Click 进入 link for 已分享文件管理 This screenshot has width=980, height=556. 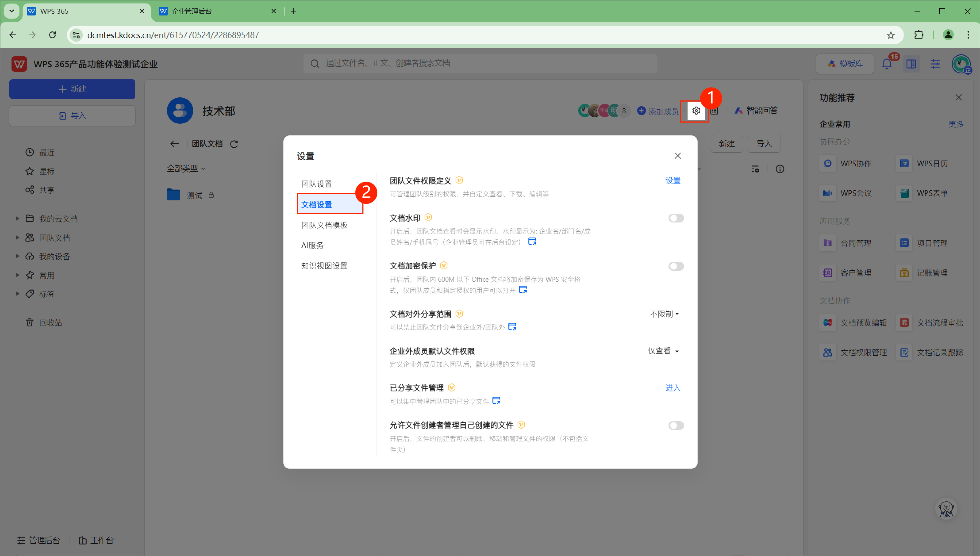click(x=673, y=388)
